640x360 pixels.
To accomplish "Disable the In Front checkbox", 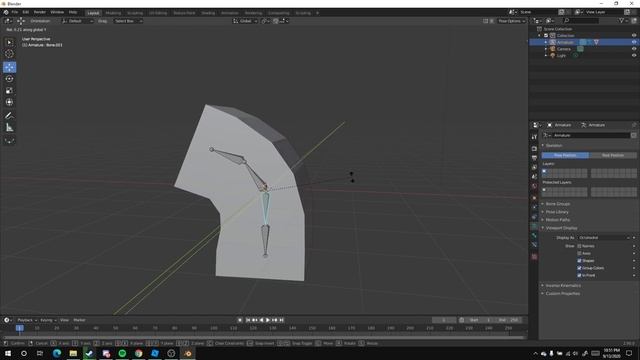I will 579,276.
